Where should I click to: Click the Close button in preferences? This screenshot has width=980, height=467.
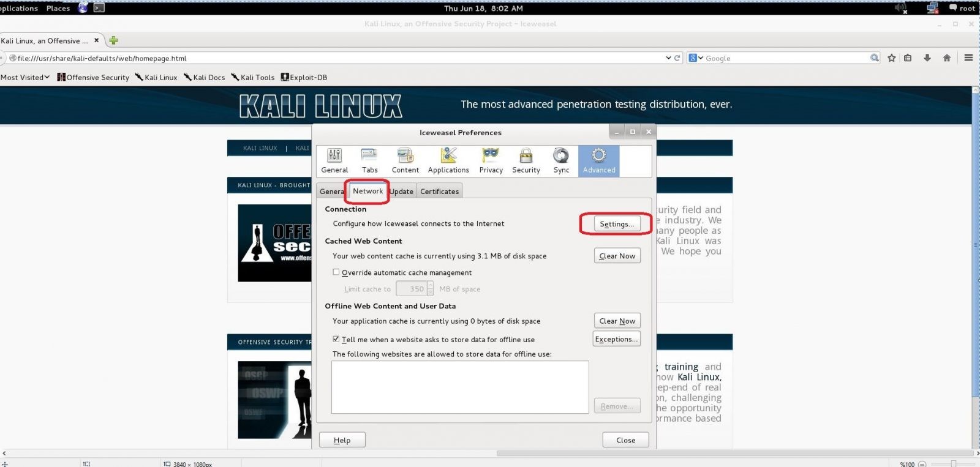[x=625, y=440]
